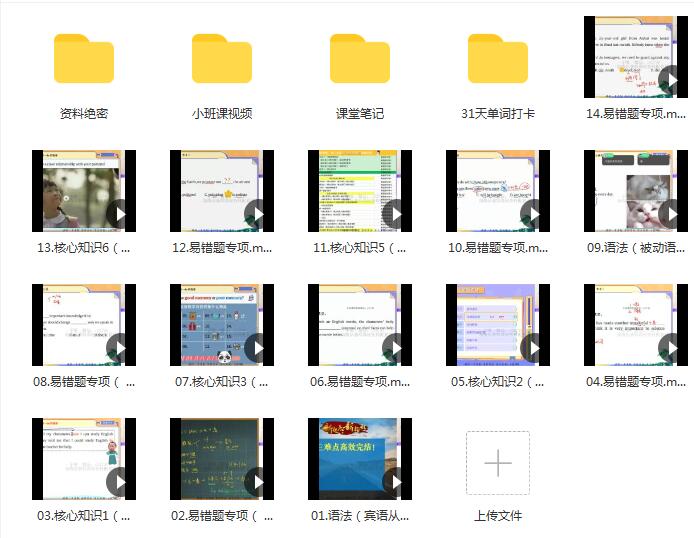Screen dimensions: 694x538
Task: Play video 12.易错题专项 via play icon
Action: click(257, 214)
